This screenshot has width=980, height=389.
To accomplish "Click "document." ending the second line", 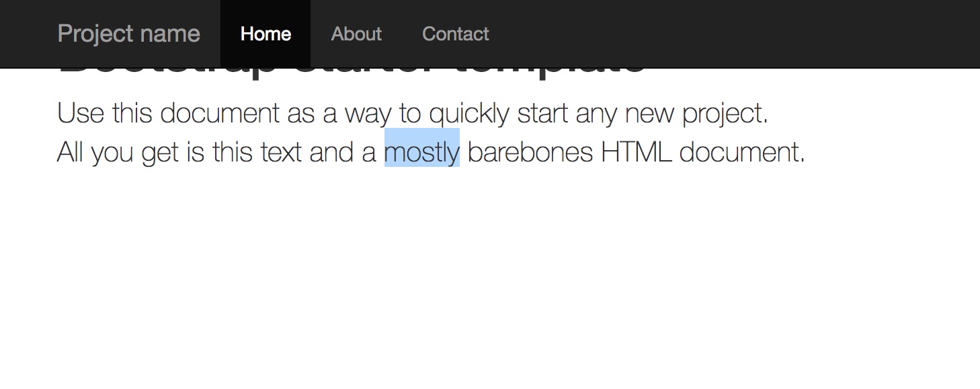I will (x=742, y=152).
